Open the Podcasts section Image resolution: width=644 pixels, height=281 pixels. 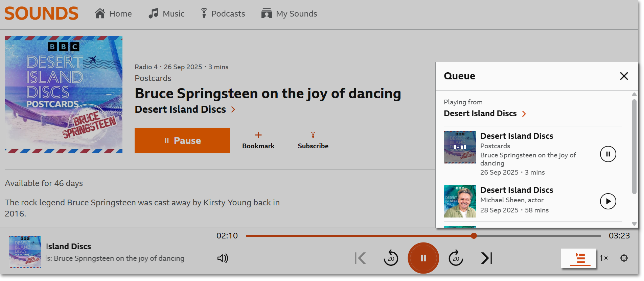(223, 14)
